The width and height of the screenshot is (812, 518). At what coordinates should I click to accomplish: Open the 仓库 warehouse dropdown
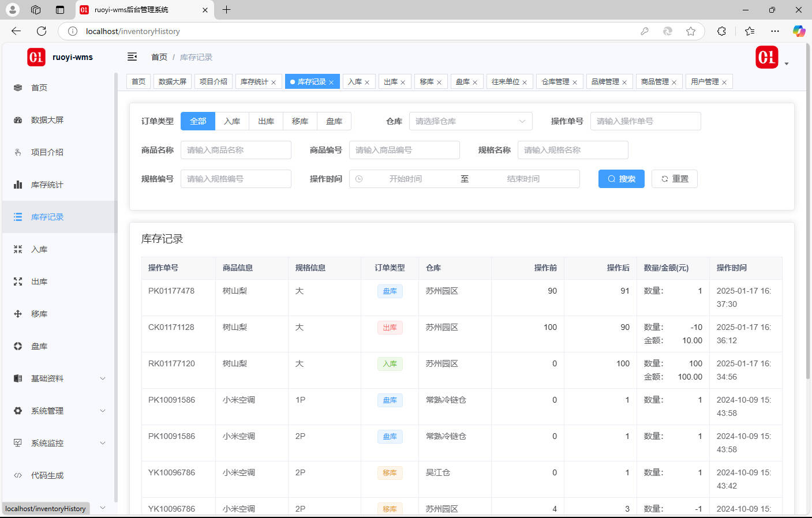tap(470, 121)
